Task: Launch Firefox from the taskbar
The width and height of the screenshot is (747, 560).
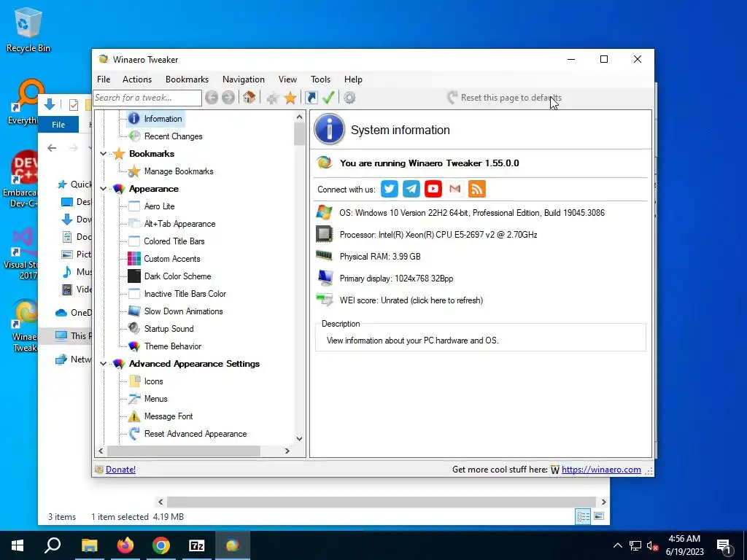Action: [x=125, y=545]
